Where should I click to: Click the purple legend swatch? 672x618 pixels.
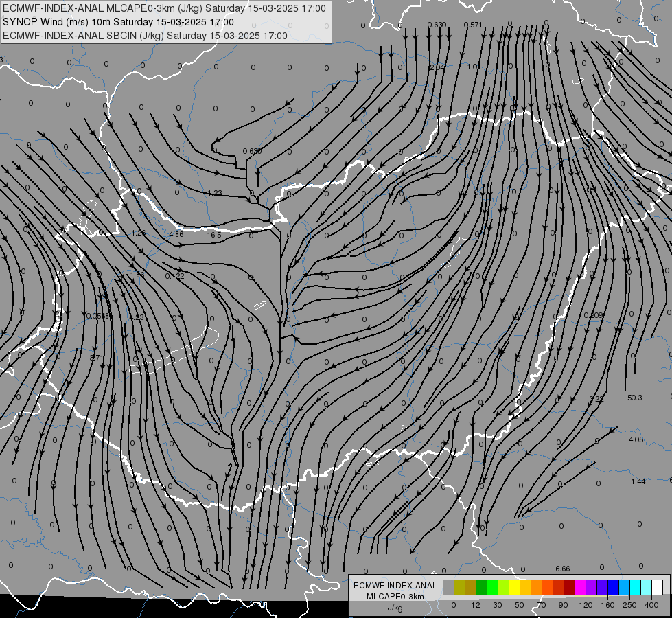click(x=592, y=587)
